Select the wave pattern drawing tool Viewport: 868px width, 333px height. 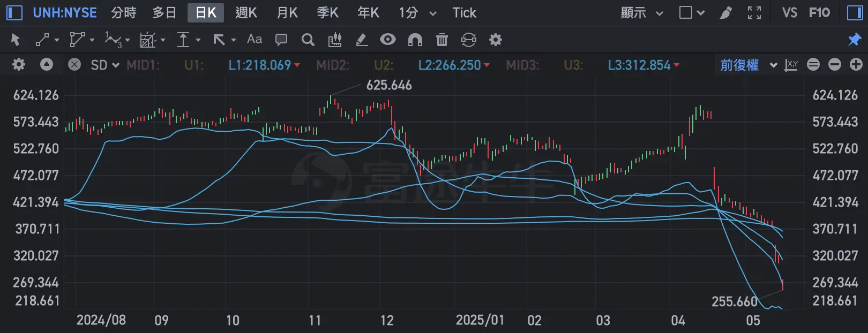113,40
